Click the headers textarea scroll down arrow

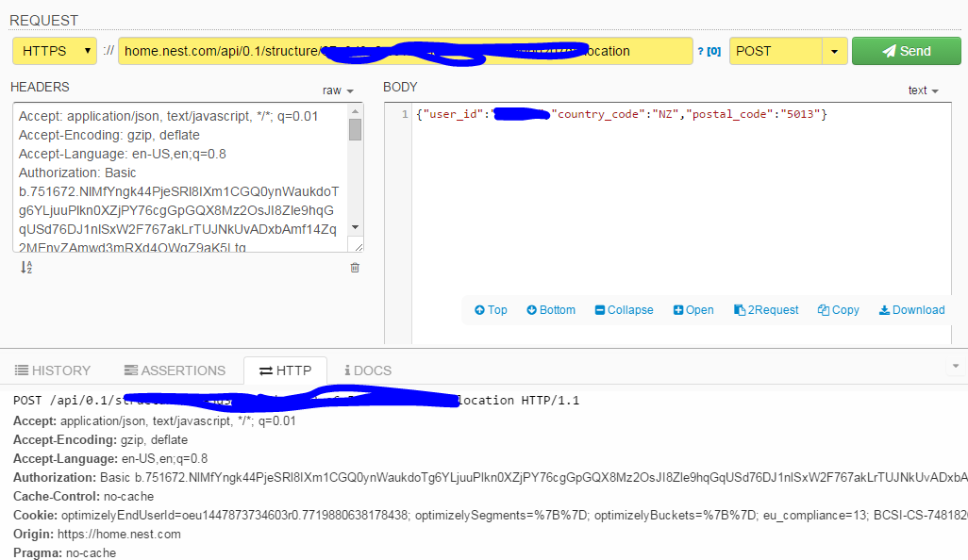[x=355, y=227]
